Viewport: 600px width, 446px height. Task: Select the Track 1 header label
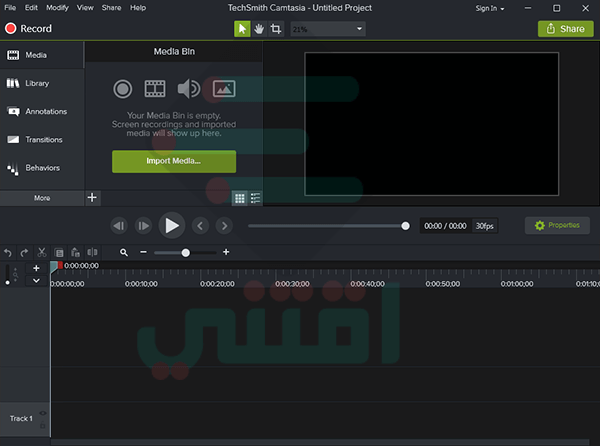point(21,418)
